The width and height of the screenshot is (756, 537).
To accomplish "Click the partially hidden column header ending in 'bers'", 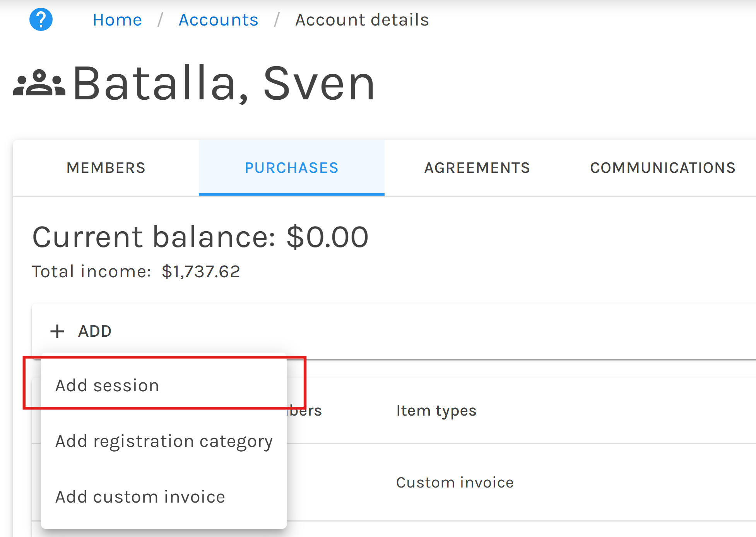I will pos(305,411).
